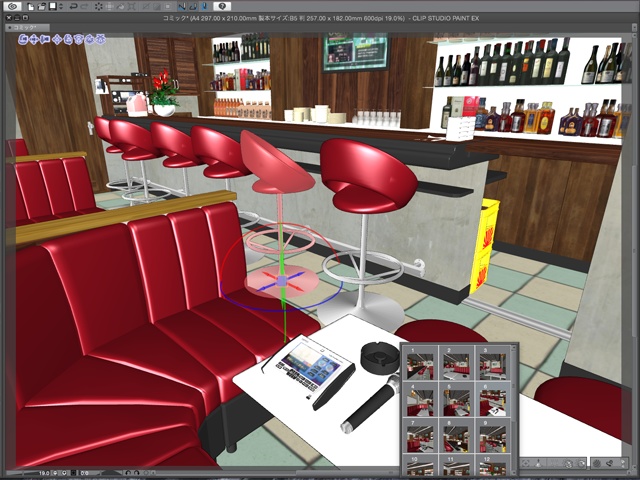Select seventh 3D movement manipulator icon

[x=90, y=39]
